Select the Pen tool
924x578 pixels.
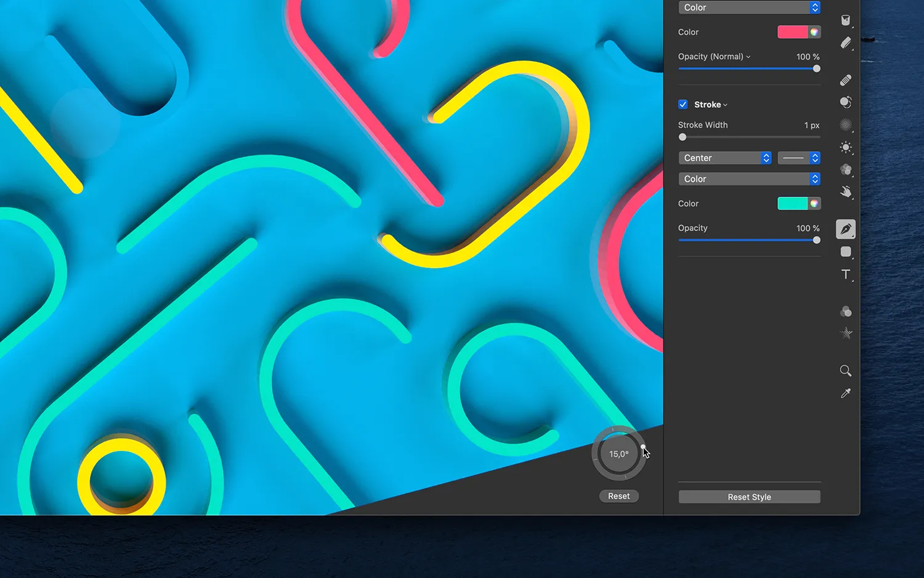coord(846,229)
